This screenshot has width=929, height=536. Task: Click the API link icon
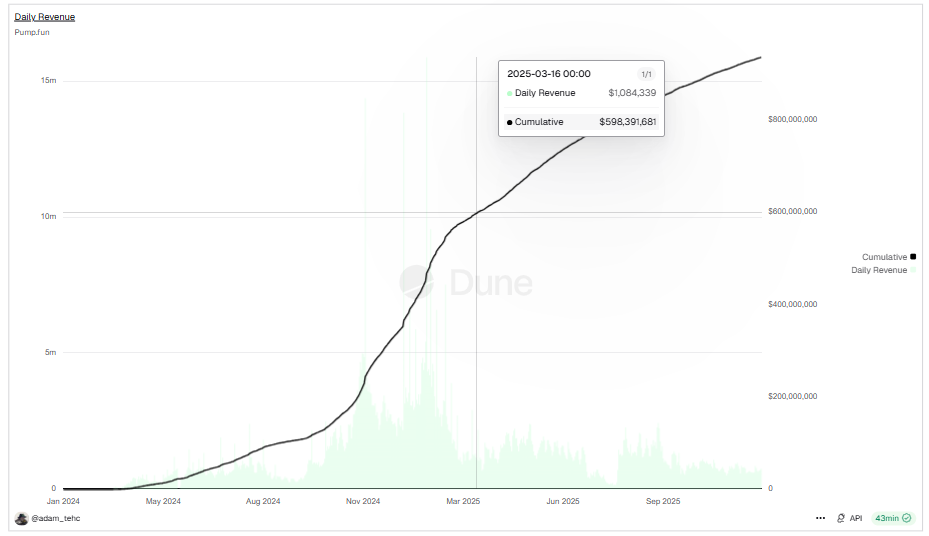(x=841, y=518)
